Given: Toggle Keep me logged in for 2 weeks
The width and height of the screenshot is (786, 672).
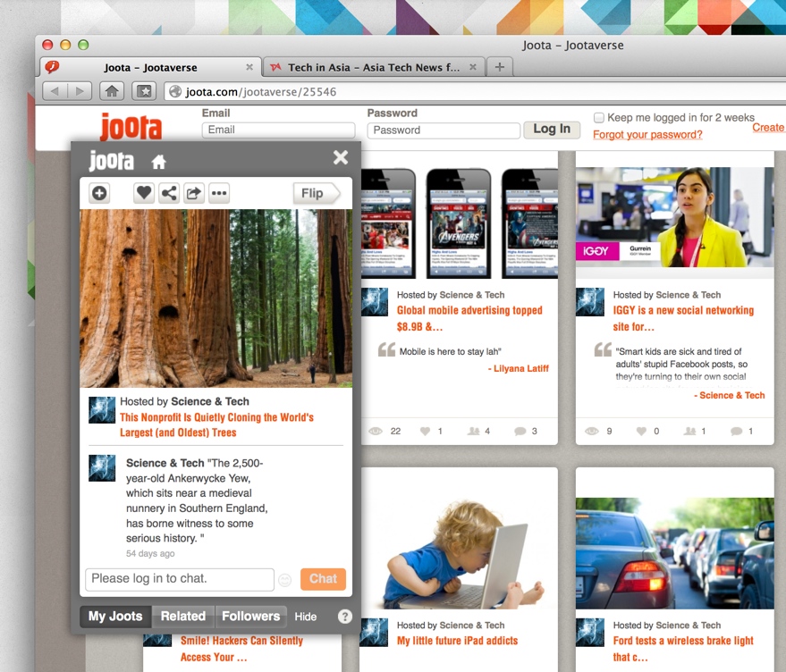Looking at the screenshot, I should pos(598,118).
